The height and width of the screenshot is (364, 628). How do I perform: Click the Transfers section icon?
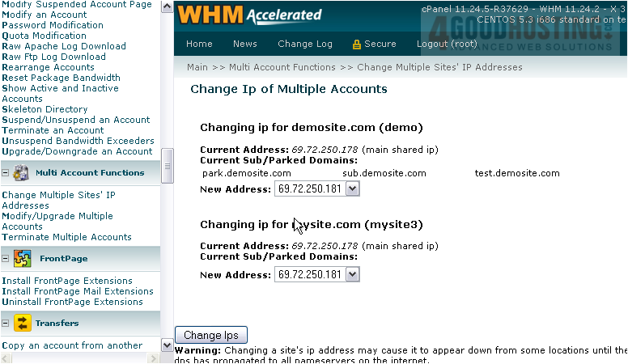click(21, 324)
